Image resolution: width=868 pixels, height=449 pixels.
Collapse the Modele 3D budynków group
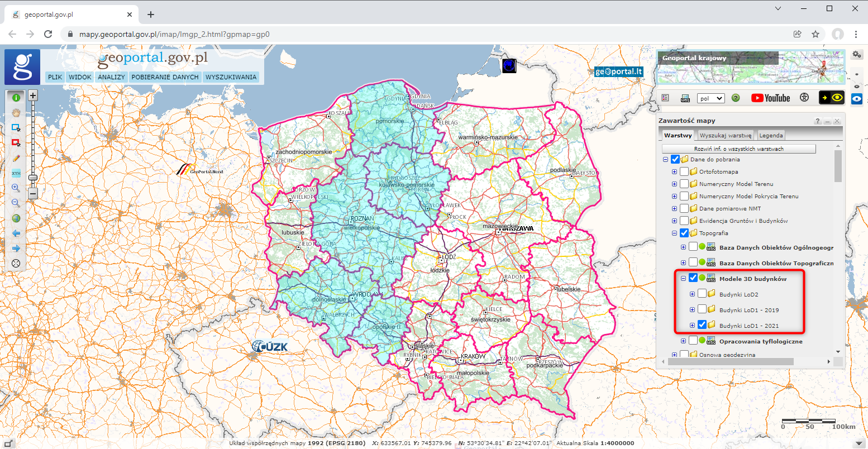click(683, 279)
